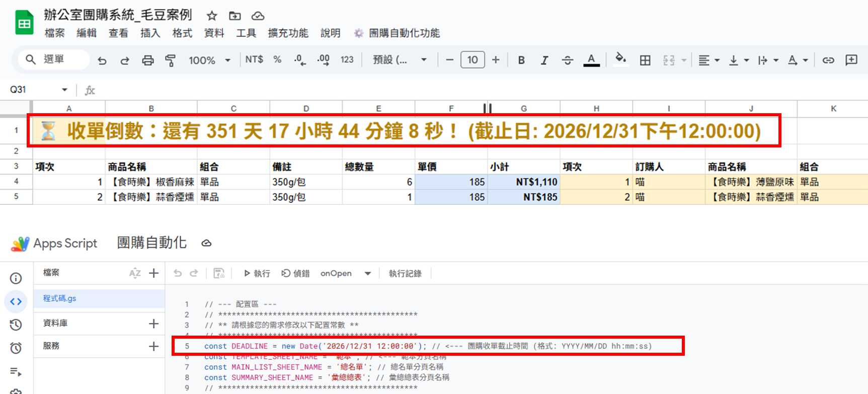868x394 pixels.
Task: Open the font family dropdown
Action: pos(400,60)
